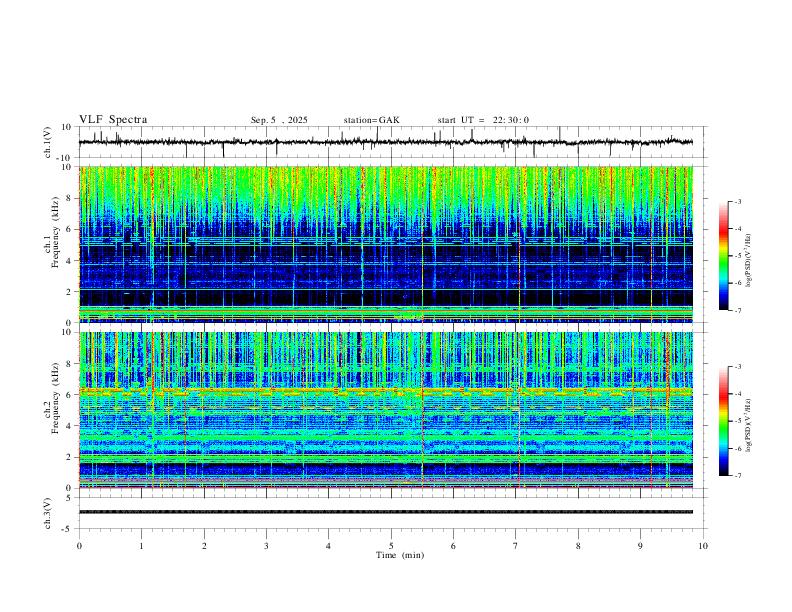Click the "2" kHz tick label of the ch.2 spectrogram
The image size is (792, 612).
pos(70,457)
